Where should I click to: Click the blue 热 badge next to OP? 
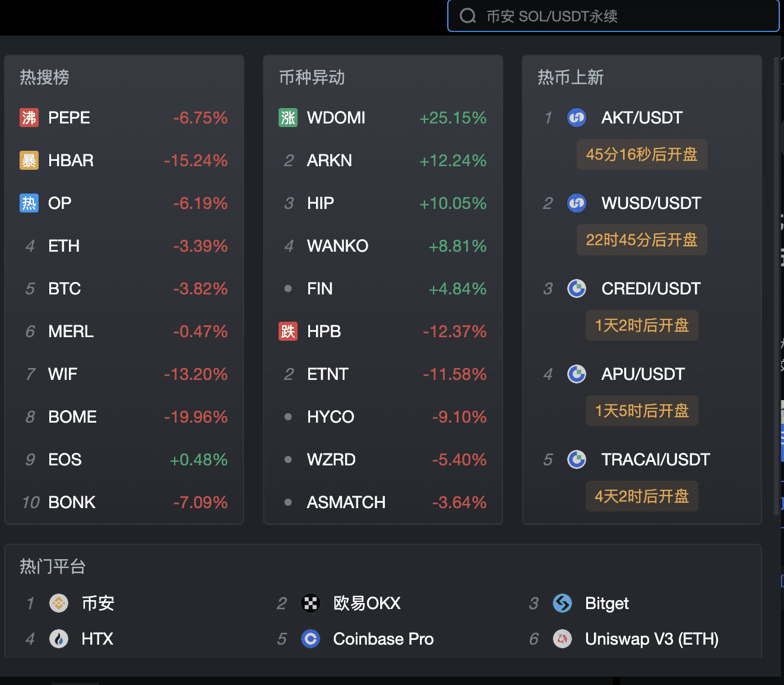(29, 203)
